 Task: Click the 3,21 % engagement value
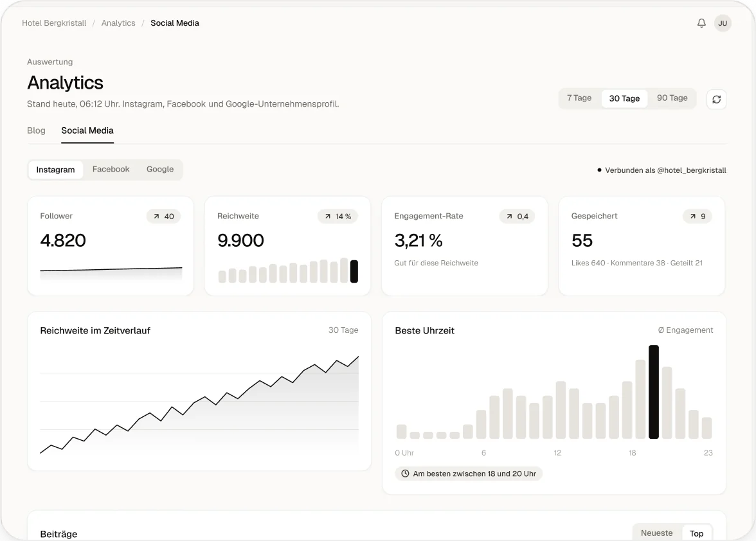pos(419,240)
